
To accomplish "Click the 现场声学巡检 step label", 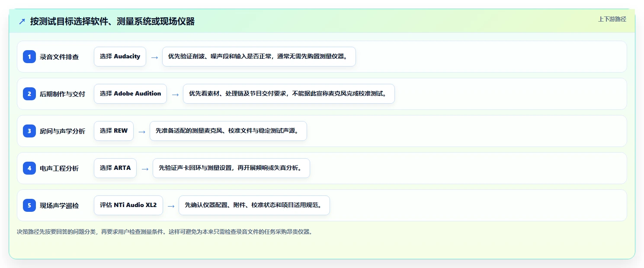I will tap(59, 205).
